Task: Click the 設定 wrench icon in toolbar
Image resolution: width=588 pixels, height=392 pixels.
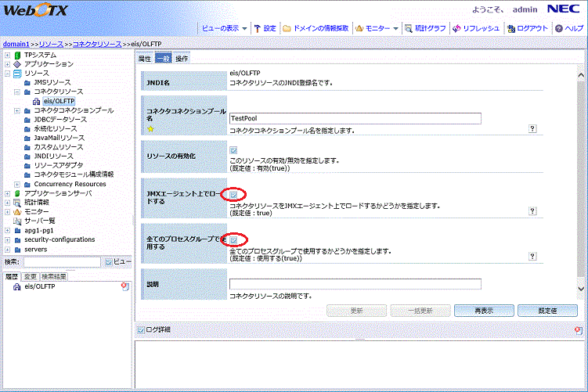Action: pos(258,28)
